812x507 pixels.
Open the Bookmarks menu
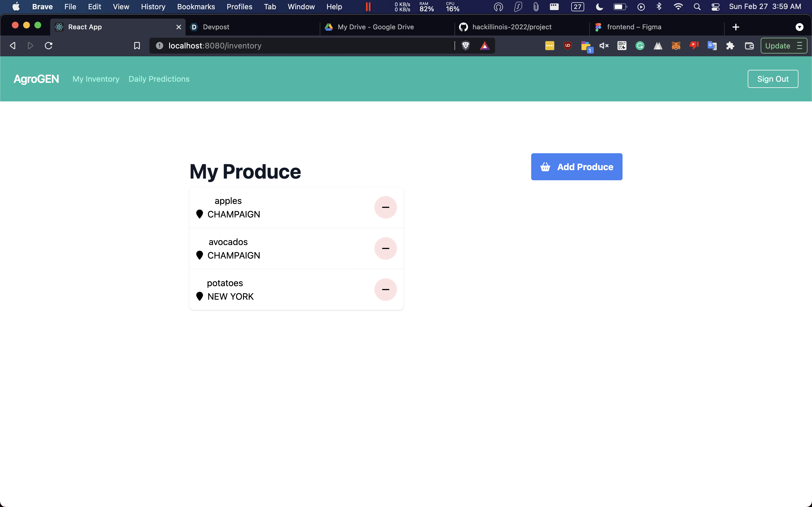pyautogui.click(x=196, y=7)
